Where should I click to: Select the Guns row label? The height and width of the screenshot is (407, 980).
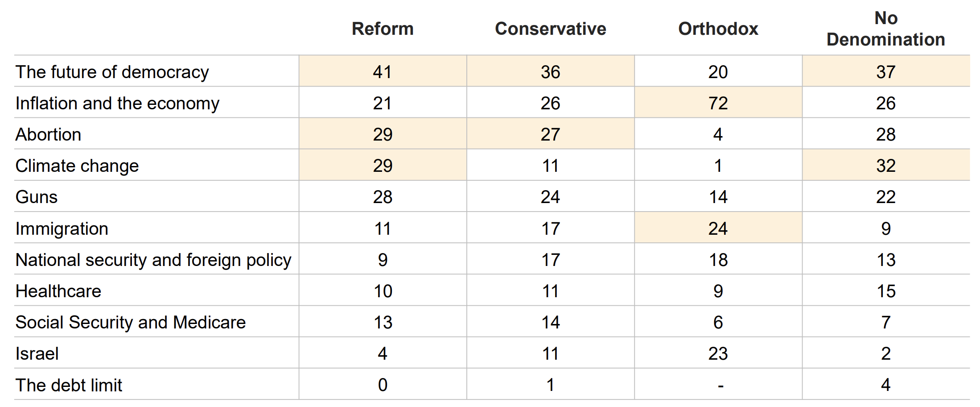(x=37, y=197)
